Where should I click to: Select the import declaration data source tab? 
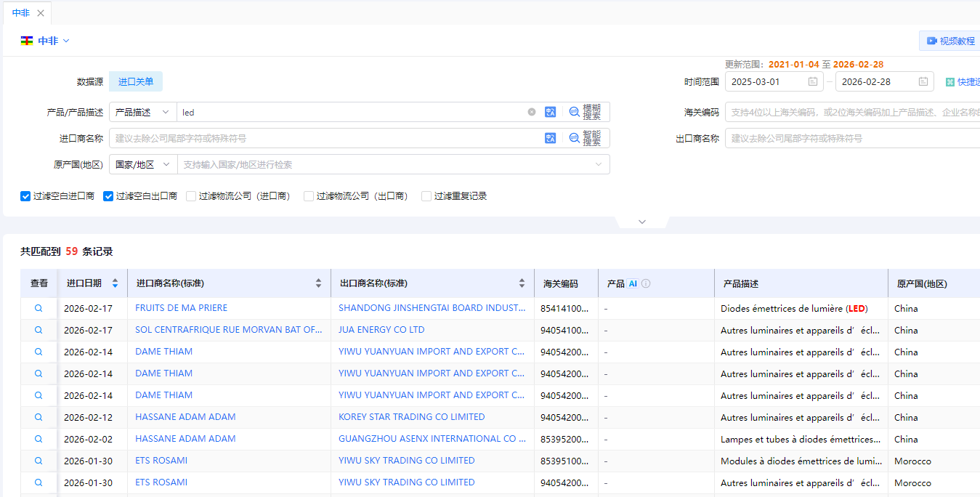point(136,81)
